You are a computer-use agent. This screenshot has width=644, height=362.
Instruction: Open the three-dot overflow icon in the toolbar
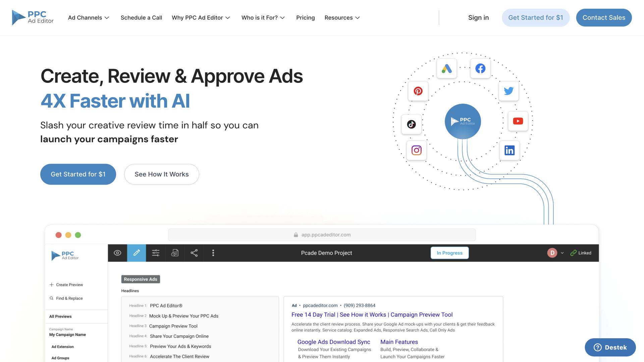pos(213,253)
